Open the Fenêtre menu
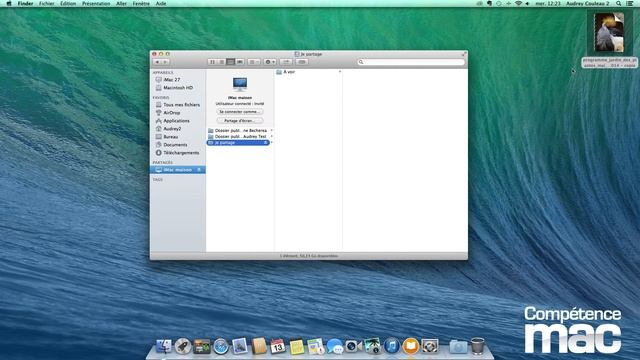640x360 pixels. tap(141, 3)
